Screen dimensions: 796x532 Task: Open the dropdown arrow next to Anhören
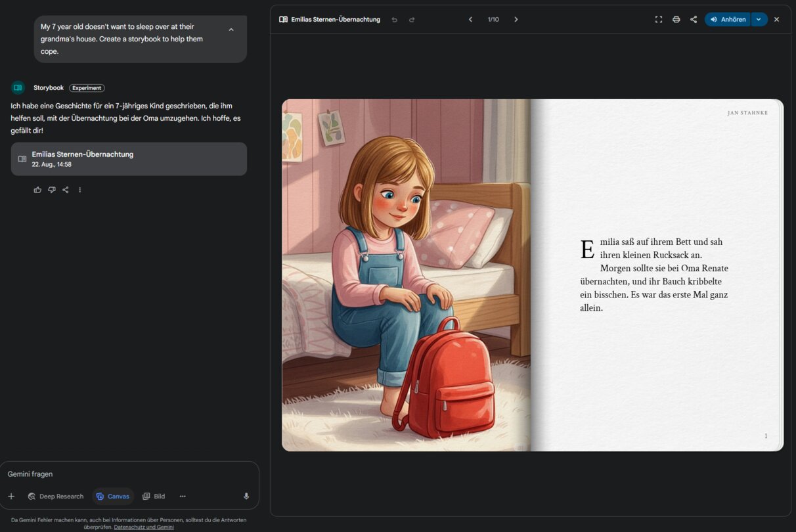pyautogui.click(x=759, y=20)
